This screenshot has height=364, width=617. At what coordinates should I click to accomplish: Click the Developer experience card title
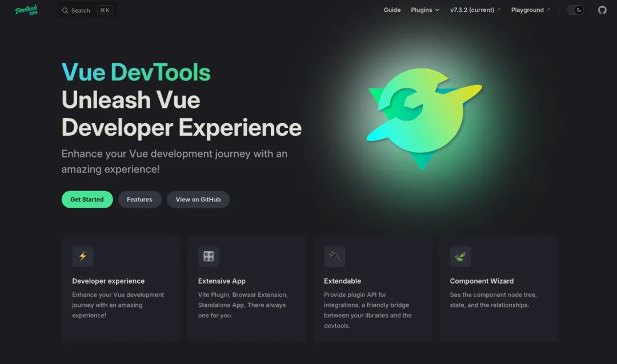[x=108, y=281]
